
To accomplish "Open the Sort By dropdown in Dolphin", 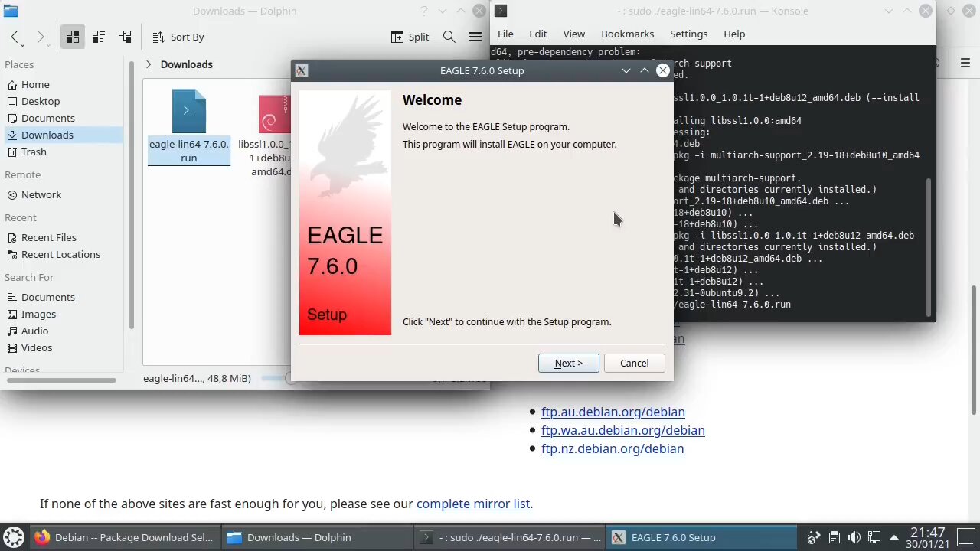I will [x=178, y=37].
